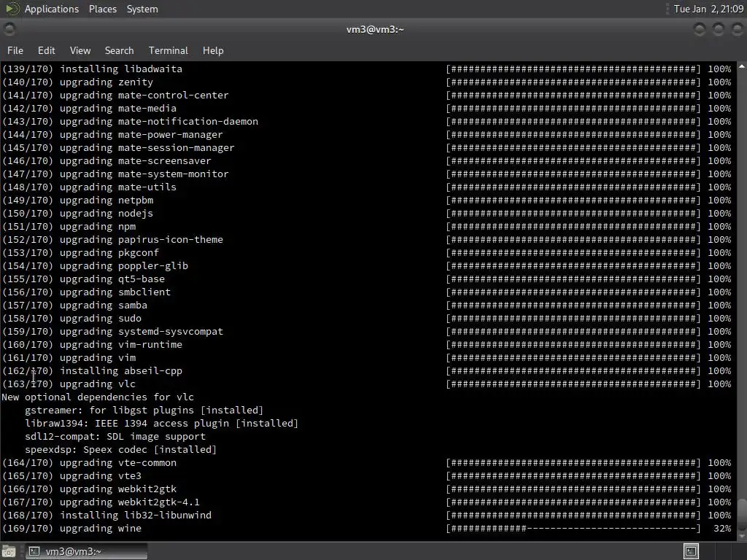Click 'New optional dependencies for vlc' text

click(98, 397)
